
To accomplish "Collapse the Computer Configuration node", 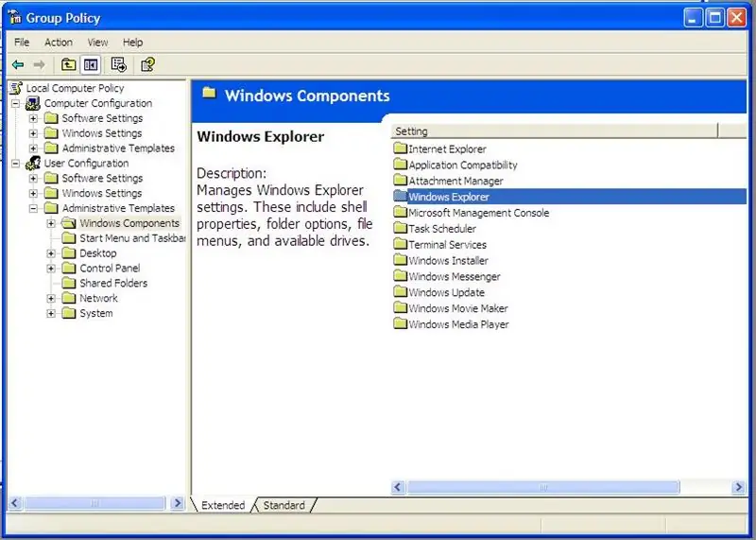I will [15, 103].
